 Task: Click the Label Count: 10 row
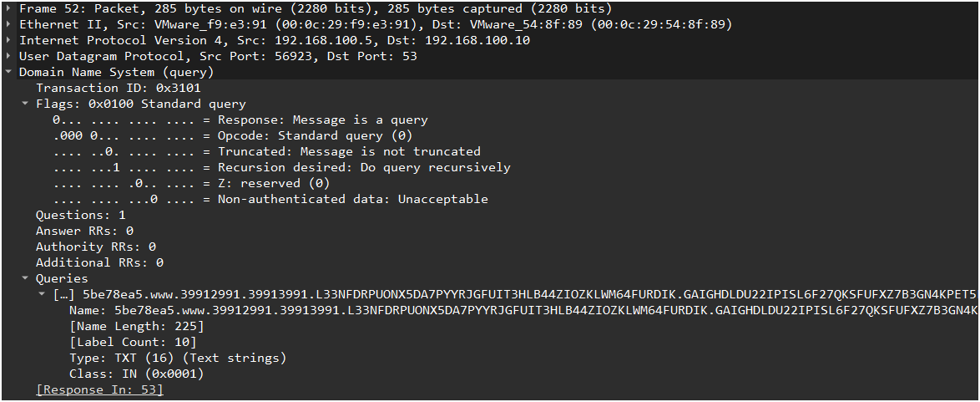click(133, 342)
